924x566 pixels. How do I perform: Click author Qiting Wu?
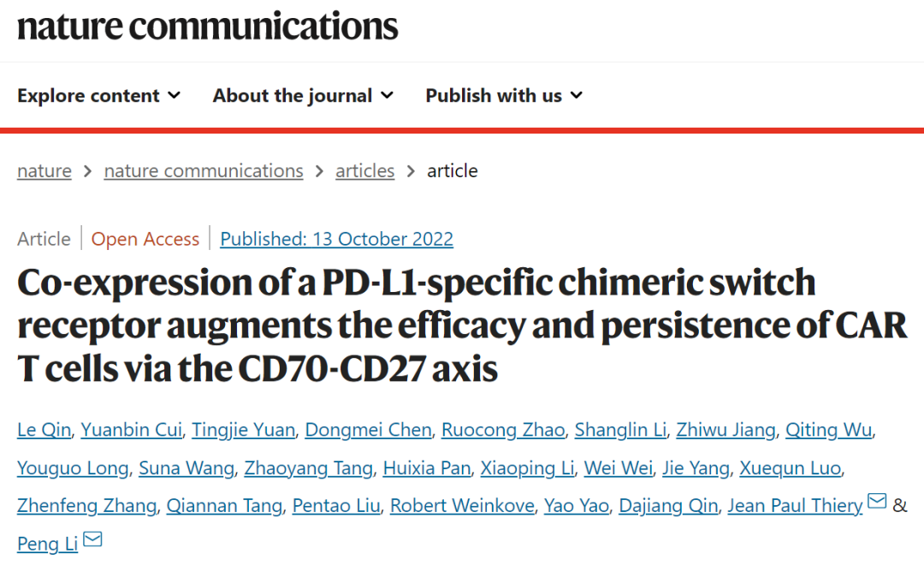click(x=828, y=430)
